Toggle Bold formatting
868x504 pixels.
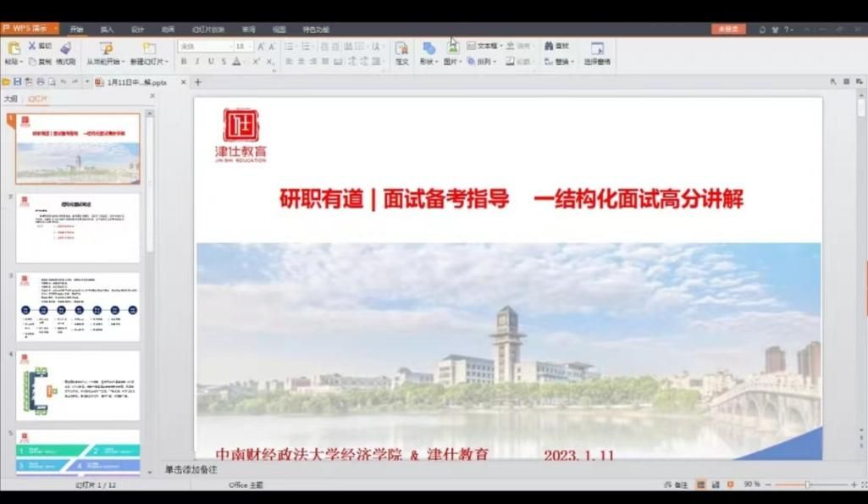[x=184, y=62]
